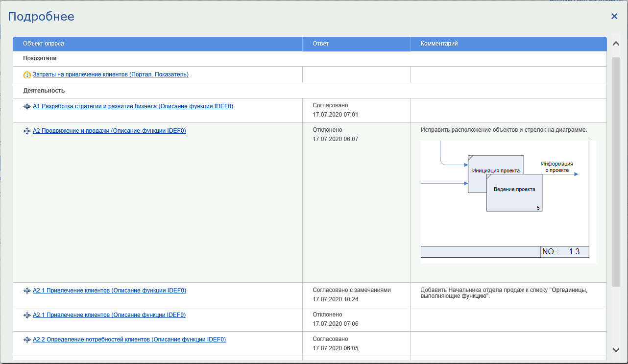Click the diagram image in the A2 comment
628x364 pixels.
tap(508, 202)
